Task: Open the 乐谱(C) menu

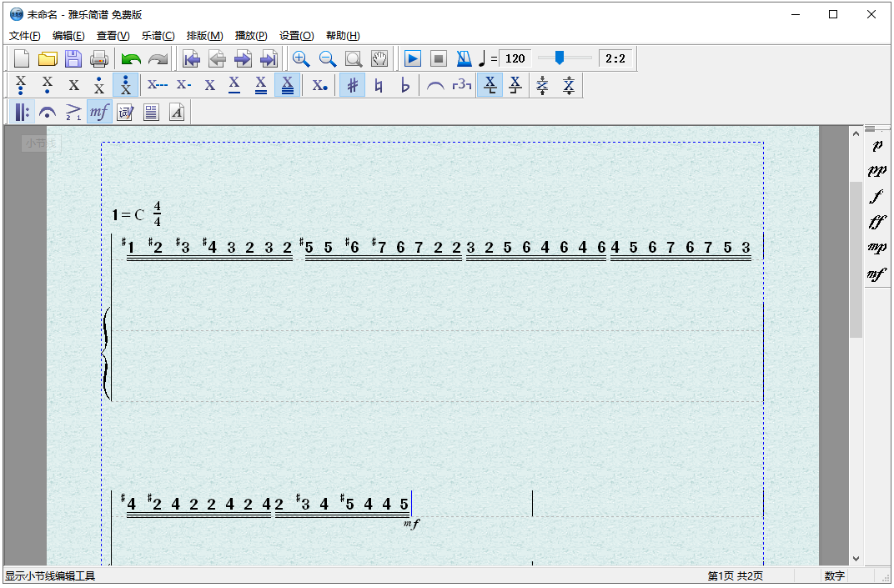Action: (158, 35)
